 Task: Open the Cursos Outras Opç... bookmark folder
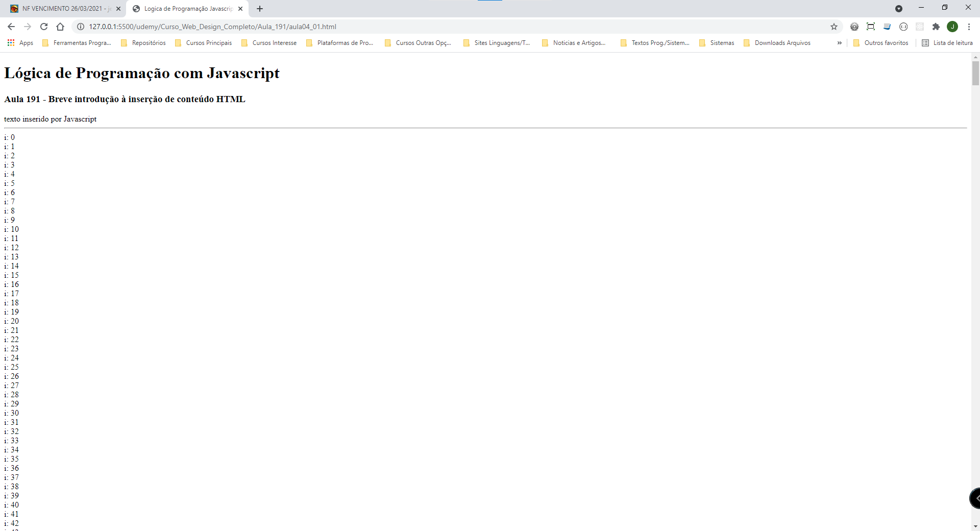click(x=418, y=43)
